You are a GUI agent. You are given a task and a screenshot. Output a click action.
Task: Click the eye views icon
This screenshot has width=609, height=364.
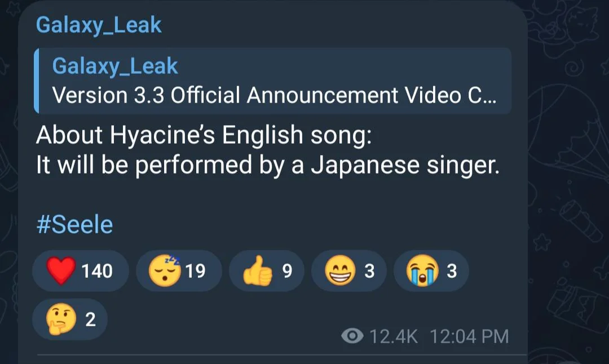(x=352, y=336)
